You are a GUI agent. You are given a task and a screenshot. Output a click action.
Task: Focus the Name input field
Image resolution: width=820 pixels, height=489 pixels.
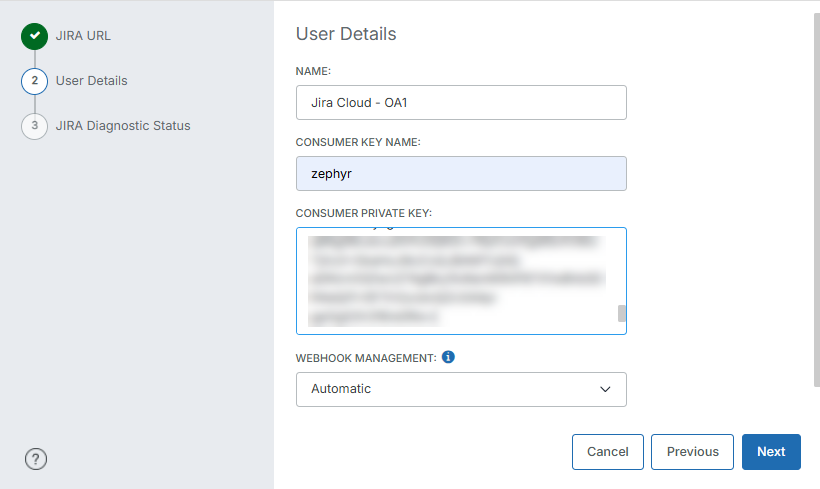[461, 103]
